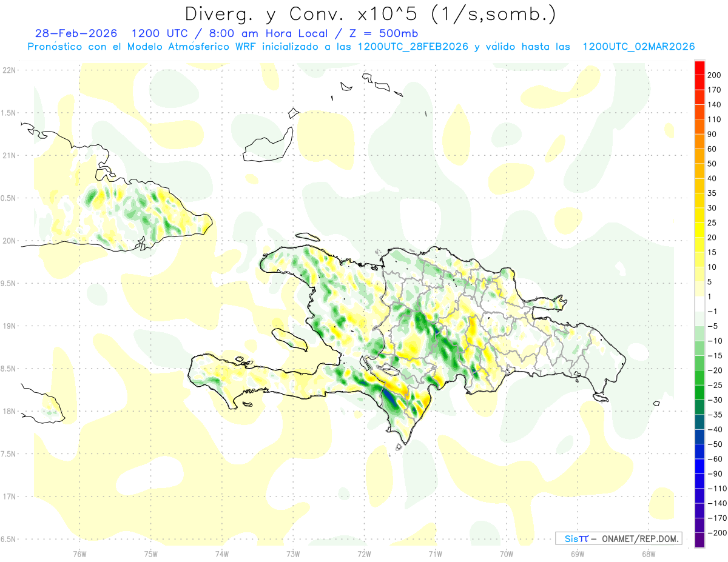This screenshot has height=562, width=728.
Task: Click the latitude label '22N'
Action: [x=8, y=70]
